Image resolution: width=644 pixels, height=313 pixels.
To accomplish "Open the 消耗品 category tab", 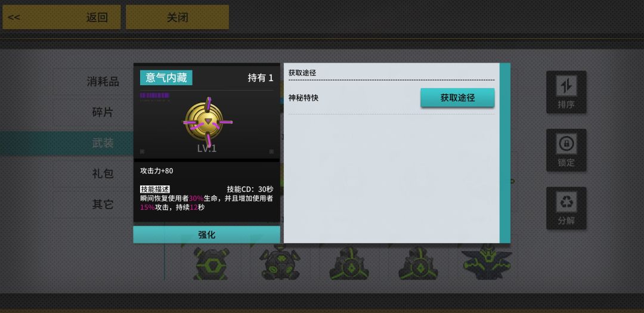I will coord(103,82).
